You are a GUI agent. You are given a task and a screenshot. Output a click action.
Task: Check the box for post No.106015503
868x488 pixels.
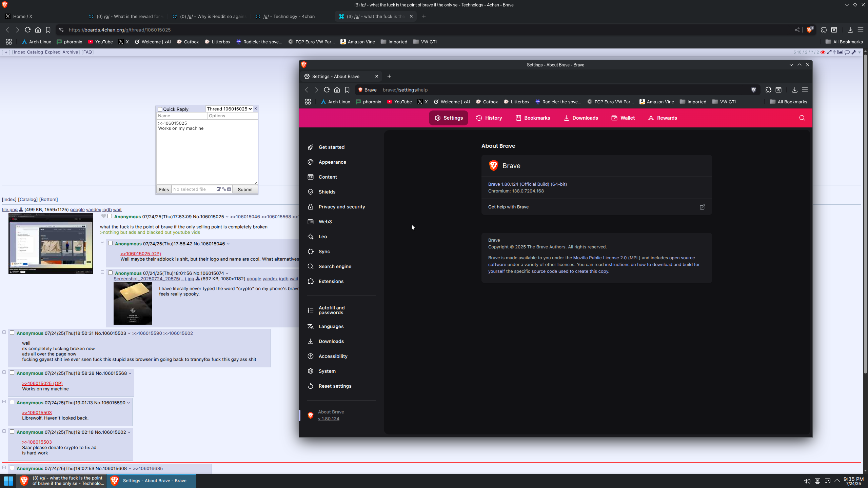click(12, 333)
